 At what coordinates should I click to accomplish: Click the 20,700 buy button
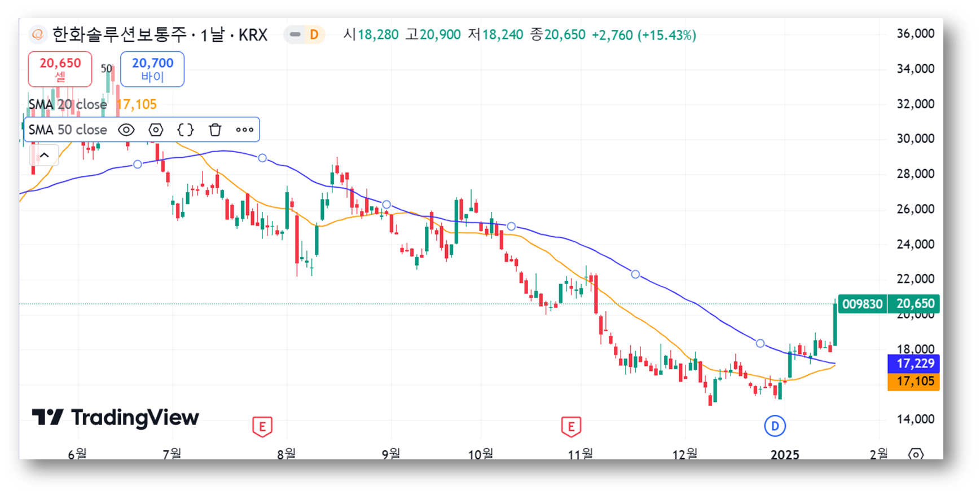[152, 69]
